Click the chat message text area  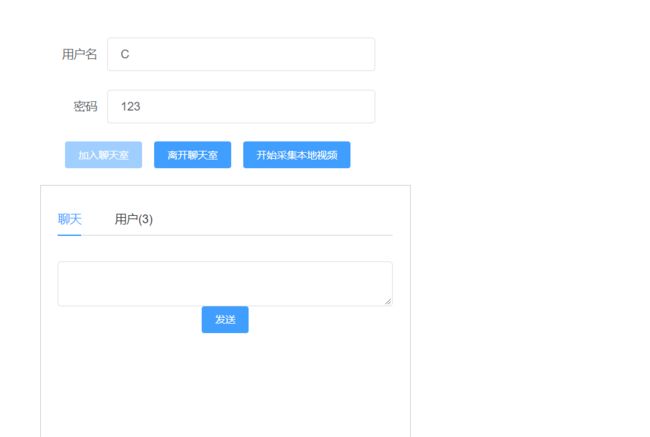(225, 284)
